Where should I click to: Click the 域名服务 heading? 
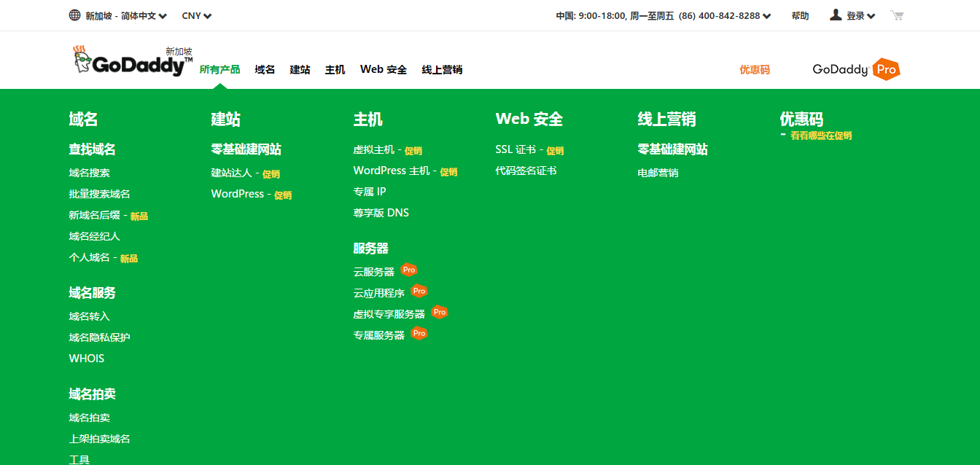coord(93,293)
